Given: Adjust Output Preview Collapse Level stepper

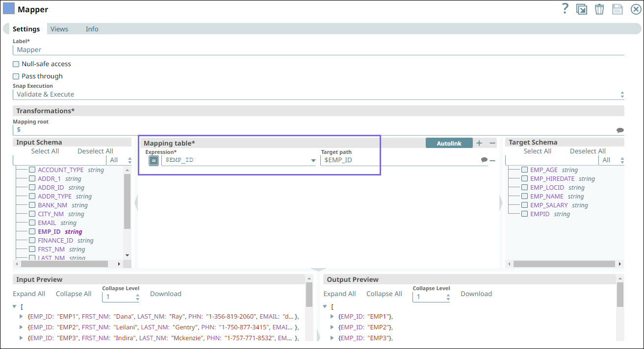Looking at the screenshot, I should pyautogui.click(x=448, y=297).
